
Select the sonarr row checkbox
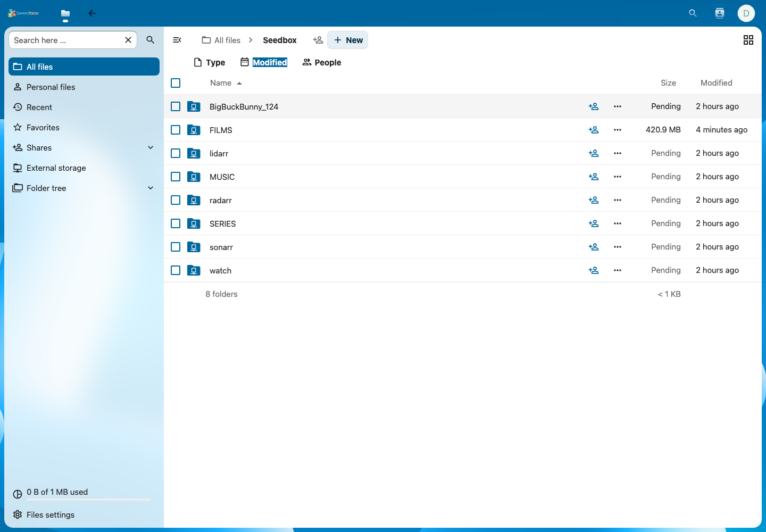[x=176, y=247]
